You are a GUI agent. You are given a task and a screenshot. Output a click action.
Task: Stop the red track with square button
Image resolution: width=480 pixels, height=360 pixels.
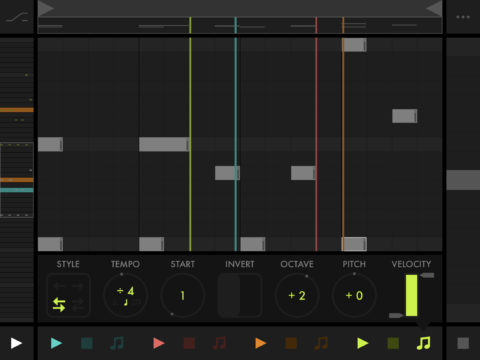(x=189, y=343)
